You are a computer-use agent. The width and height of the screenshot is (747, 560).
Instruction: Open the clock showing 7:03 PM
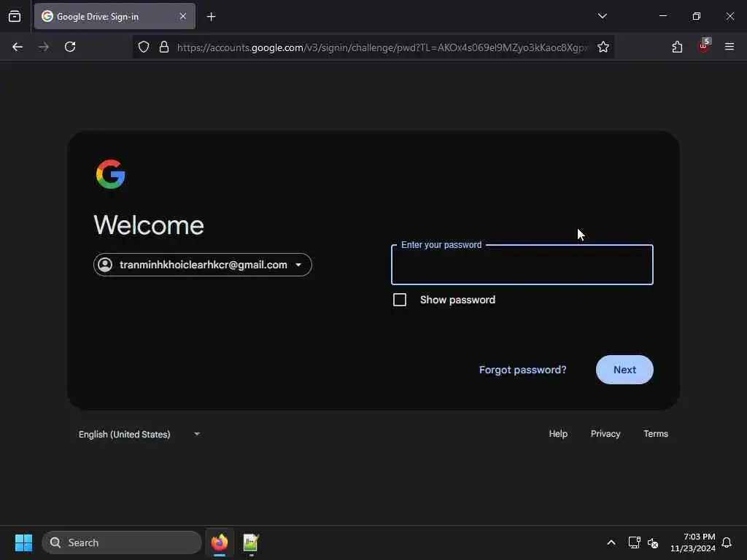[693, 542]
